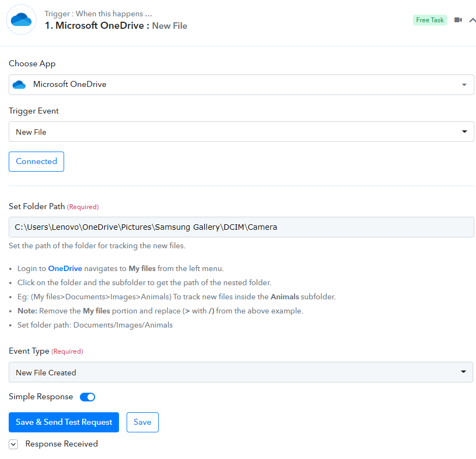Click the 'Eg: (My files>Documents>Images>Animals)' line
This screenshot has height=459, width=476.
pyautogui.click(x=177, y=297)
